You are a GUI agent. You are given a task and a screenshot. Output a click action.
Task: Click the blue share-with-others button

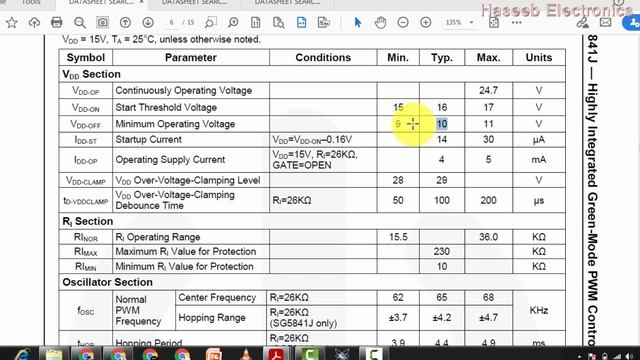(632, 23)
